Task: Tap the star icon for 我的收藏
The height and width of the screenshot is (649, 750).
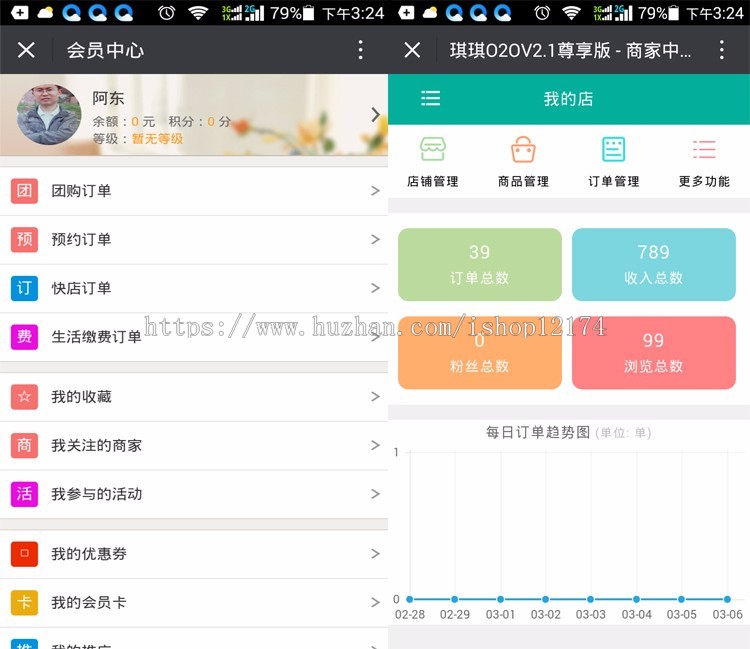Action: click(24, 396)
